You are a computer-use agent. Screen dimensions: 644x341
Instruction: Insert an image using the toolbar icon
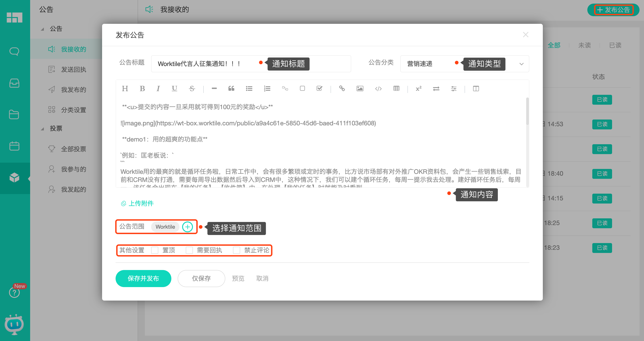point(360,89)
